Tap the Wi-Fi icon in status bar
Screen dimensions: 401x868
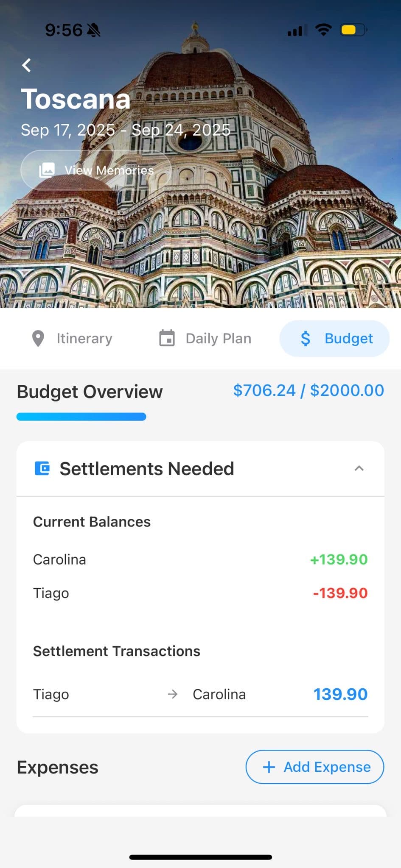pyautogui.click(x=323, y=30)
